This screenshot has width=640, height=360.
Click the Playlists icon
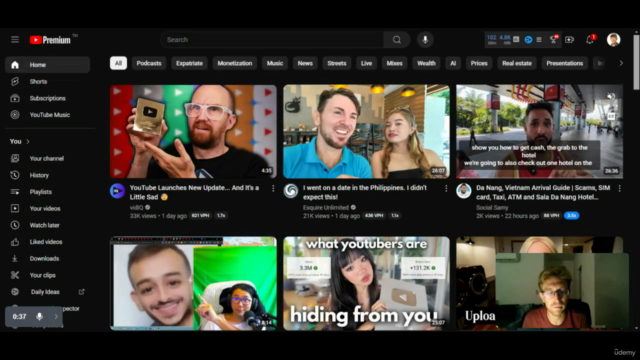[15, 192]
